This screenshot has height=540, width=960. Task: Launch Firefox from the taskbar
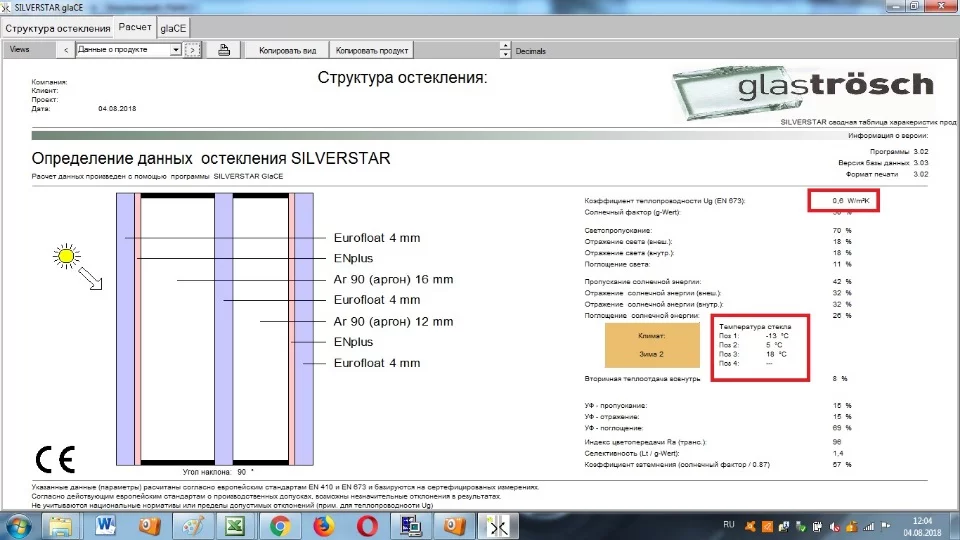click(x=323, y=526)
